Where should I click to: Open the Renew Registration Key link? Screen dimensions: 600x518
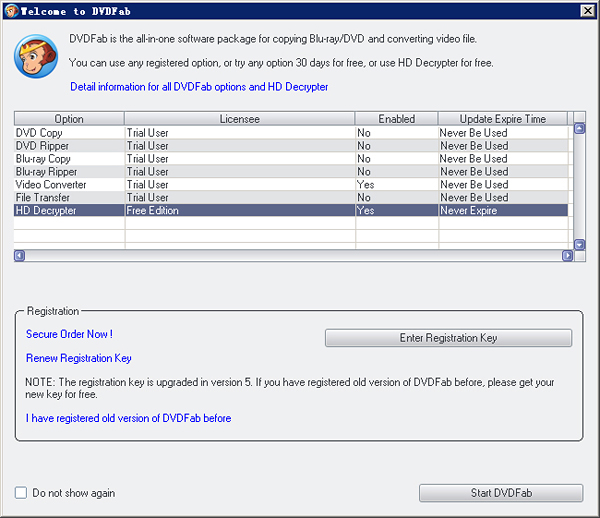coord(78,358)
